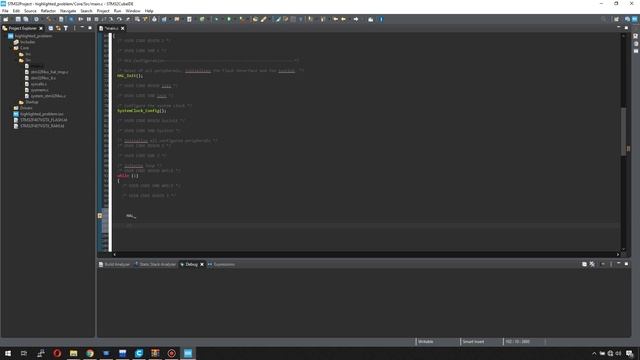Click the SystemClock_Config() line in editor
640x360 pixels.
click(x=142, y=111)
